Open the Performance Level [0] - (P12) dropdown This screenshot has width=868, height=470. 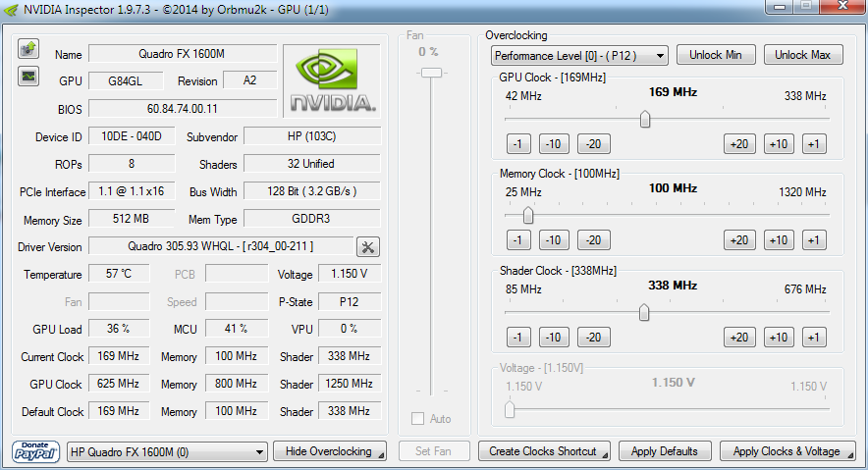[x=579, y=55]
